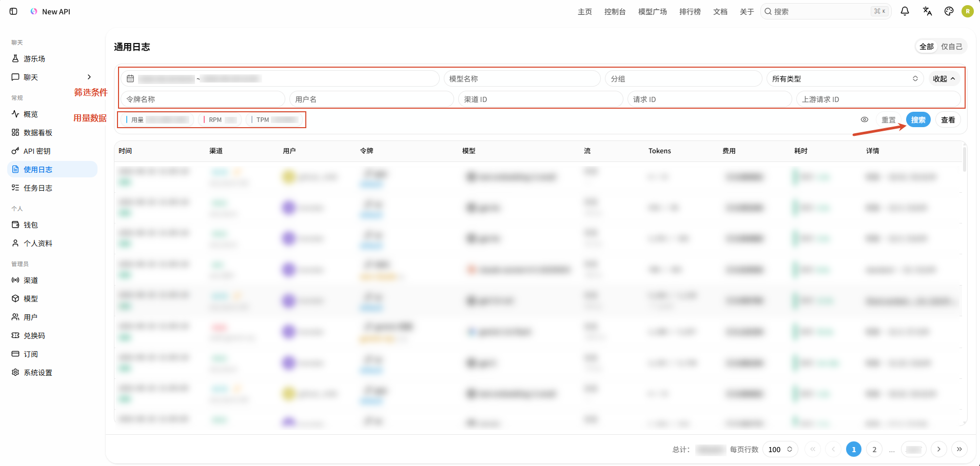Viewport: 980px width, 466px height.
Task: Click the calendar icon in date range
Action: click(130, 79)
